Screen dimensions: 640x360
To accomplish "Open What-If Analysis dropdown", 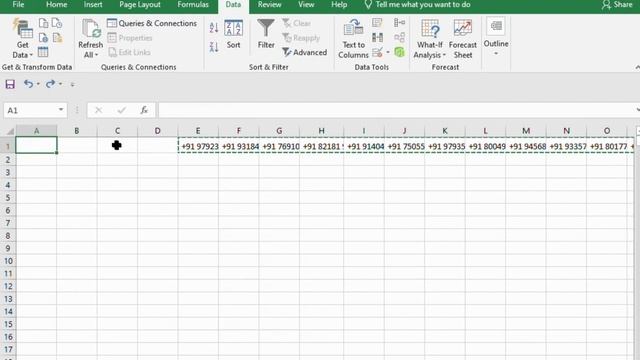I will click(429, 39).
